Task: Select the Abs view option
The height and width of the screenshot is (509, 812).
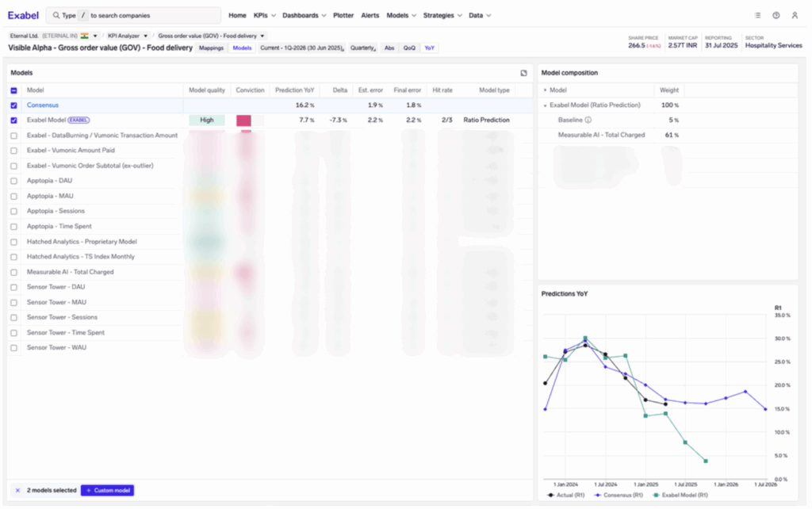Action: point(389,48)
